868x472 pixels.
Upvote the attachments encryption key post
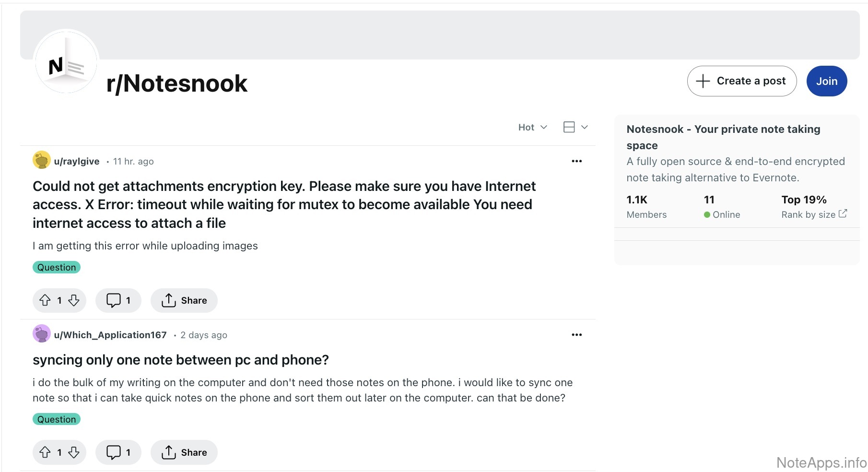[45, 300]
